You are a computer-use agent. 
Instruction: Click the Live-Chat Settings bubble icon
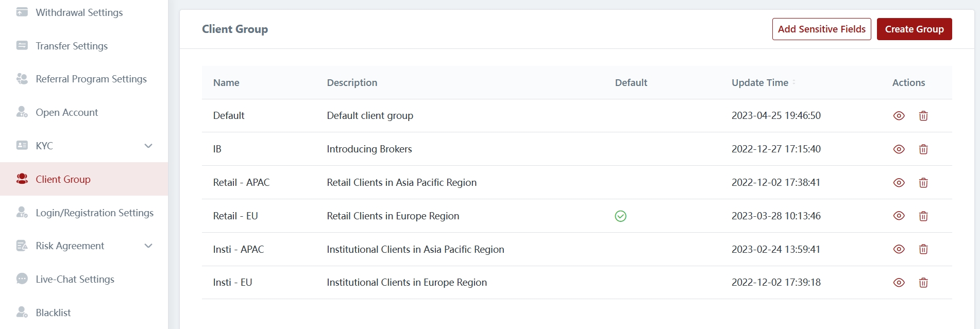(22, 279)
